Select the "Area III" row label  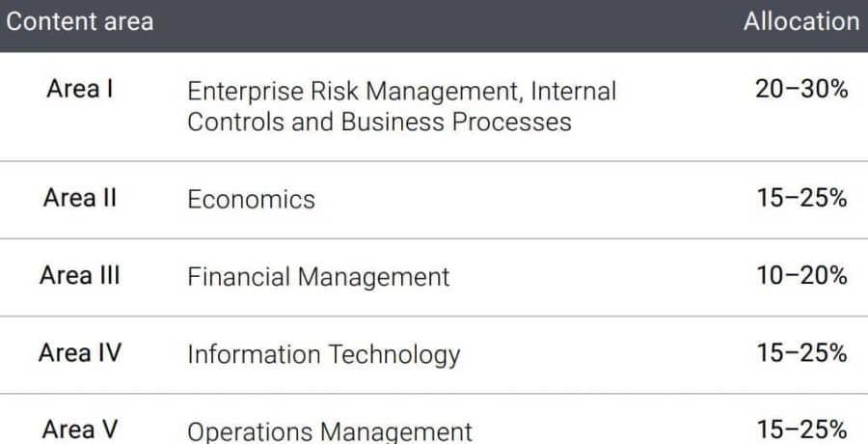pos(80,275)
